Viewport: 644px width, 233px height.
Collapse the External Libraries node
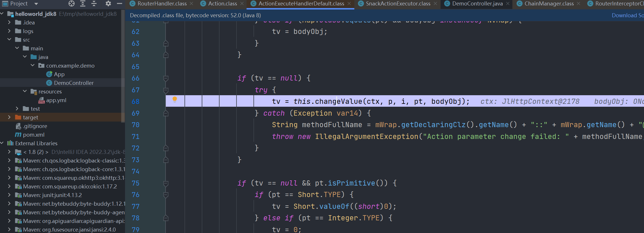click(2, 143)
